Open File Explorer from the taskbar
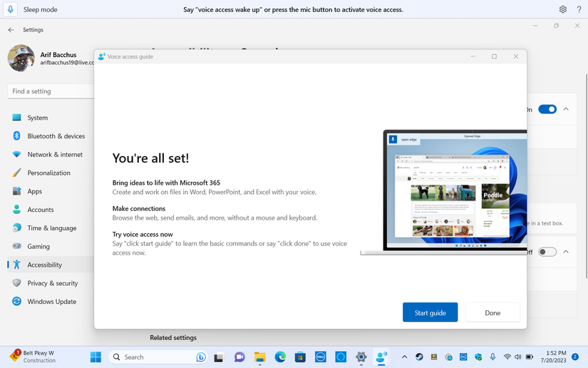Image resolution: width=588 pixels, height=368 pixels. 260,357
